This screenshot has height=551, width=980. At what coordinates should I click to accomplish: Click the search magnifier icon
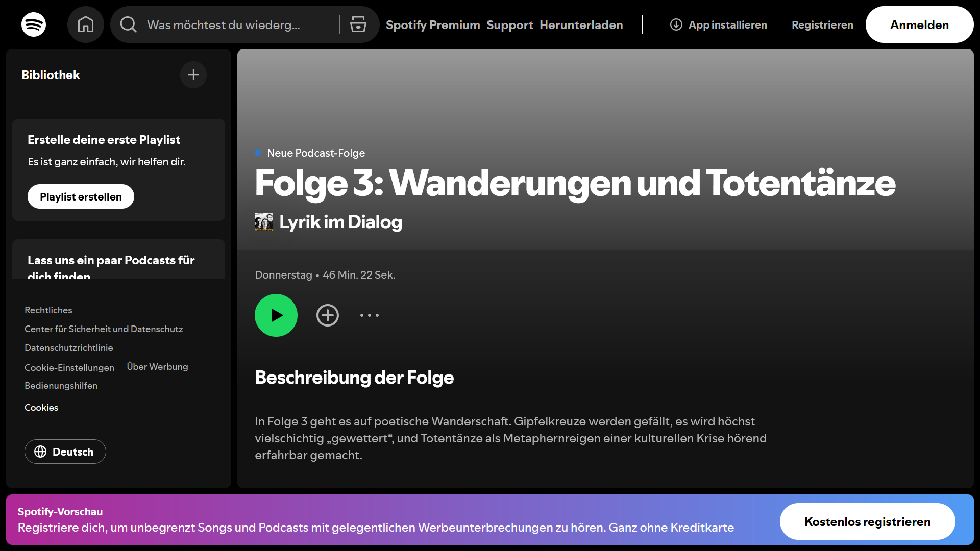tap(129, 24)
